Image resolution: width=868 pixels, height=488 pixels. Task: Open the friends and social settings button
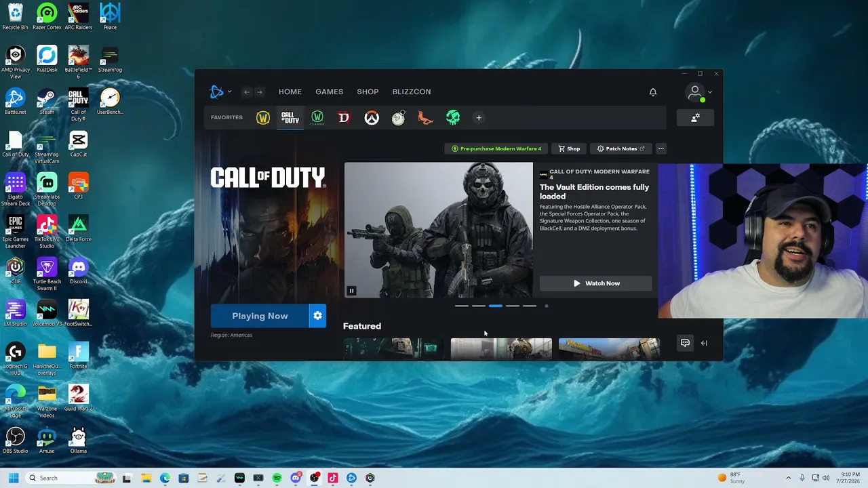coord(695,118)
